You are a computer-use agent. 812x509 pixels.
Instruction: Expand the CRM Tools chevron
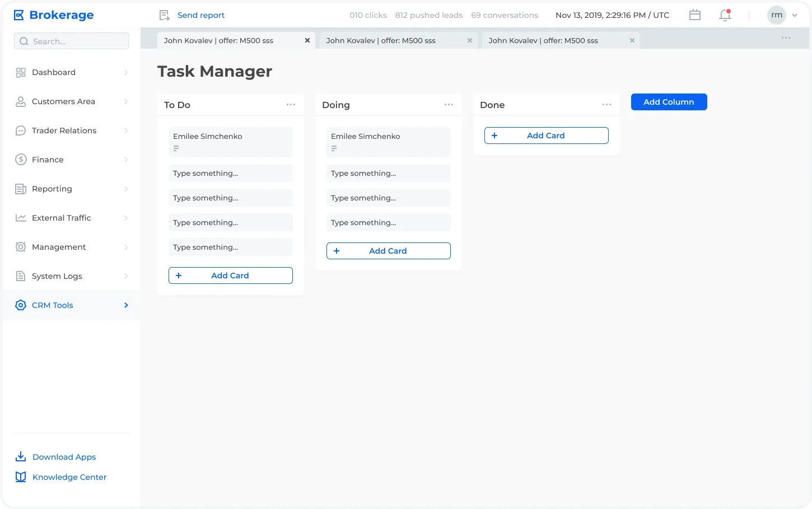coord(126,305)
